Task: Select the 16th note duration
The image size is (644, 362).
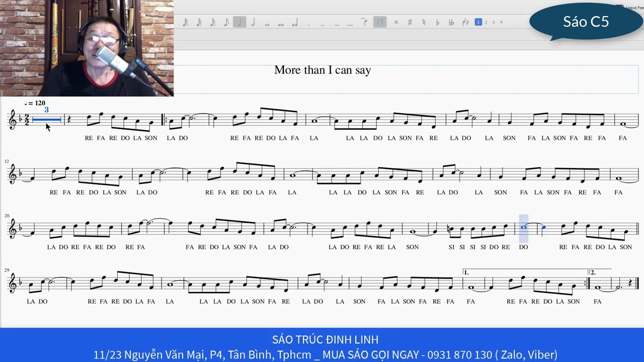Action: click(x=212, y=22)
